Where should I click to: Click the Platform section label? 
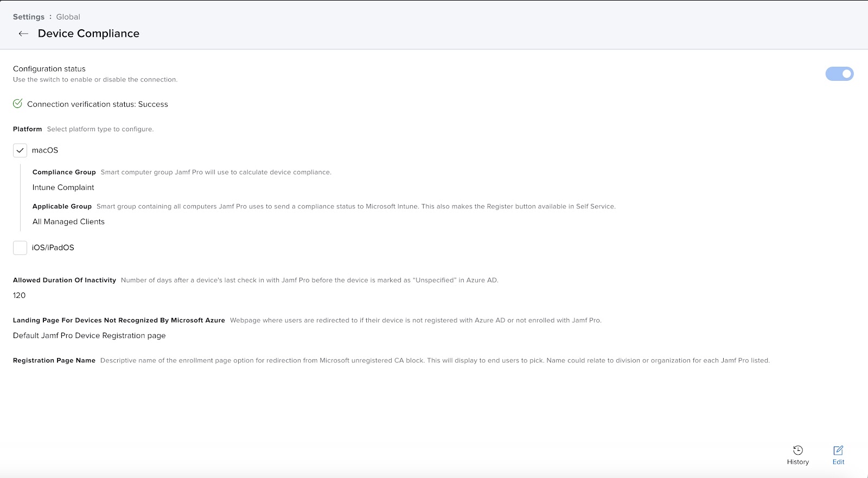27,129
